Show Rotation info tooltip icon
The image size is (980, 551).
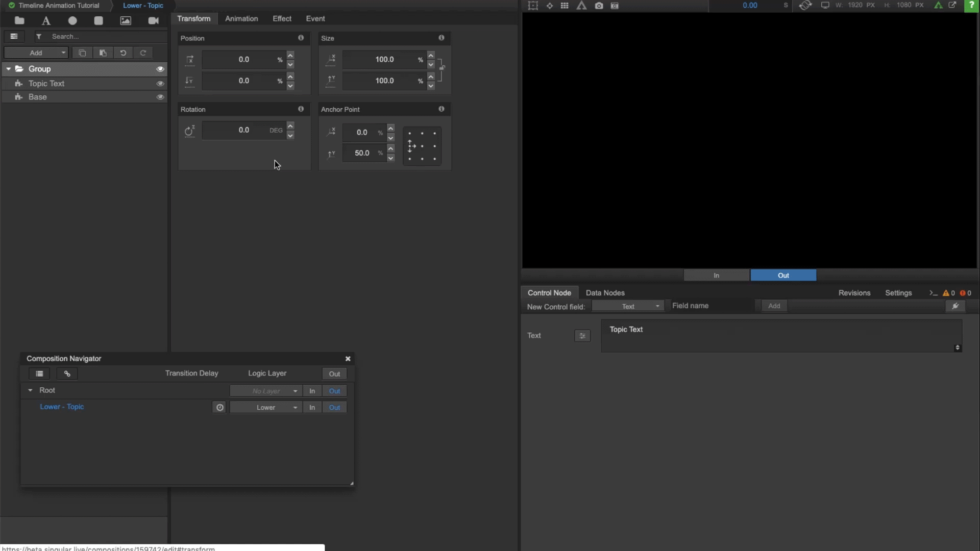(x=301, y=109)
